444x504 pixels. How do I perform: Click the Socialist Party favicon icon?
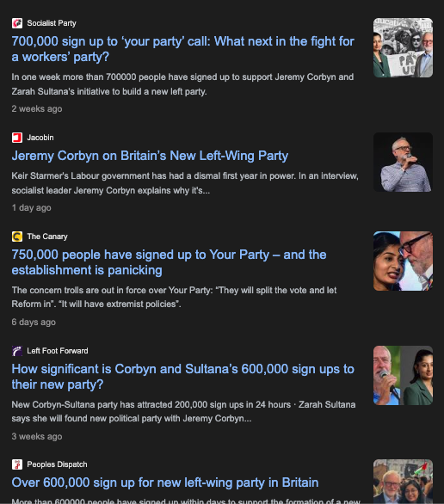coord(17,23)
